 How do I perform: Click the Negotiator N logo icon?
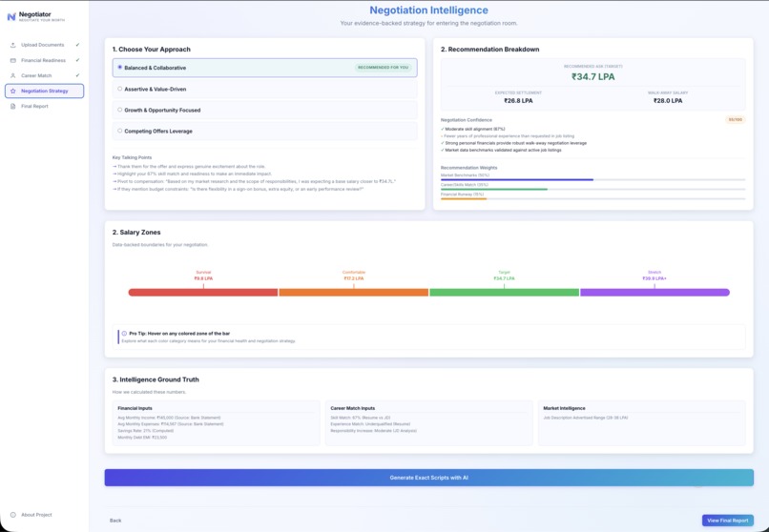(x=11, y=17)
